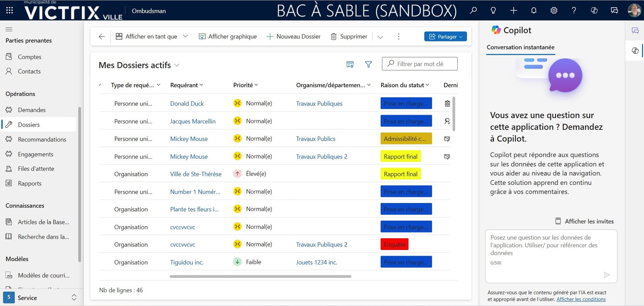Click the Filtrer par mot clé field
The image size is (644, 306).
pos(420,64)
